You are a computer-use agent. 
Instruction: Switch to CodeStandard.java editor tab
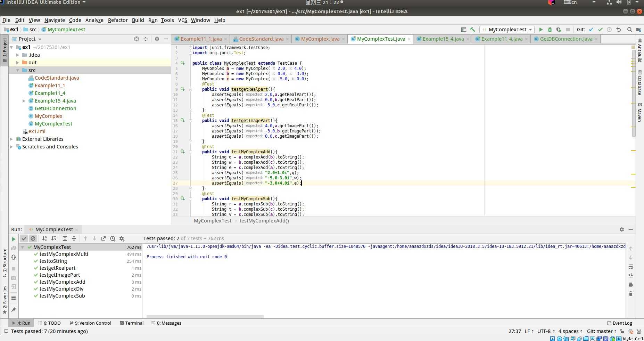[261, 39]
